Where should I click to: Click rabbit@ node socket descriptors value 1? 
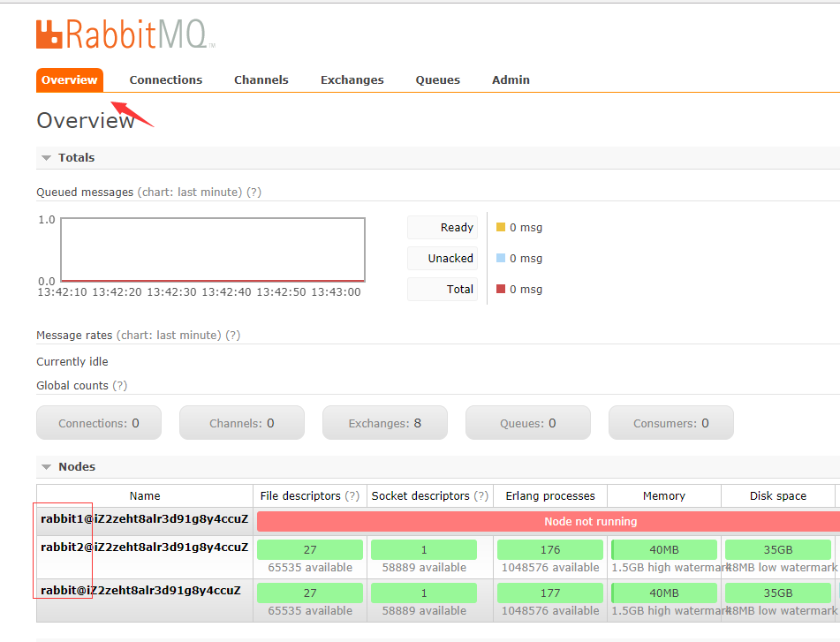[x=424, y=593]
